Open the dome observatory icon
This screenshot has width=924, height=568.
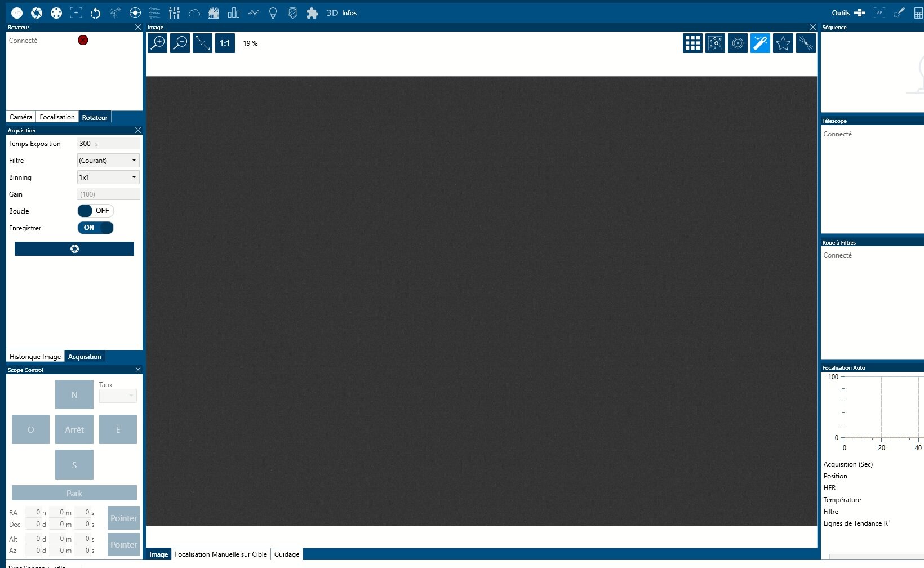pyautogui.click(x=214, y=12)
